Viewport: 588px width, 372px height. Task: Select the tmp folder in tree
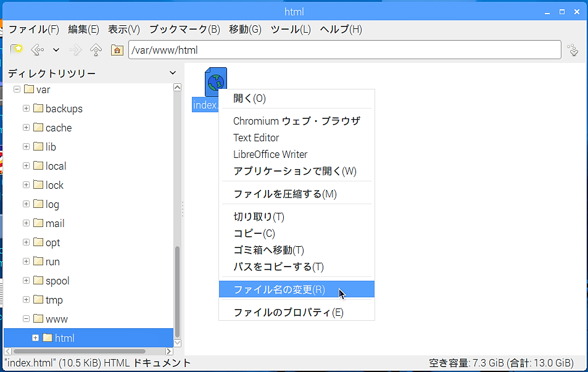coord(48,300)
